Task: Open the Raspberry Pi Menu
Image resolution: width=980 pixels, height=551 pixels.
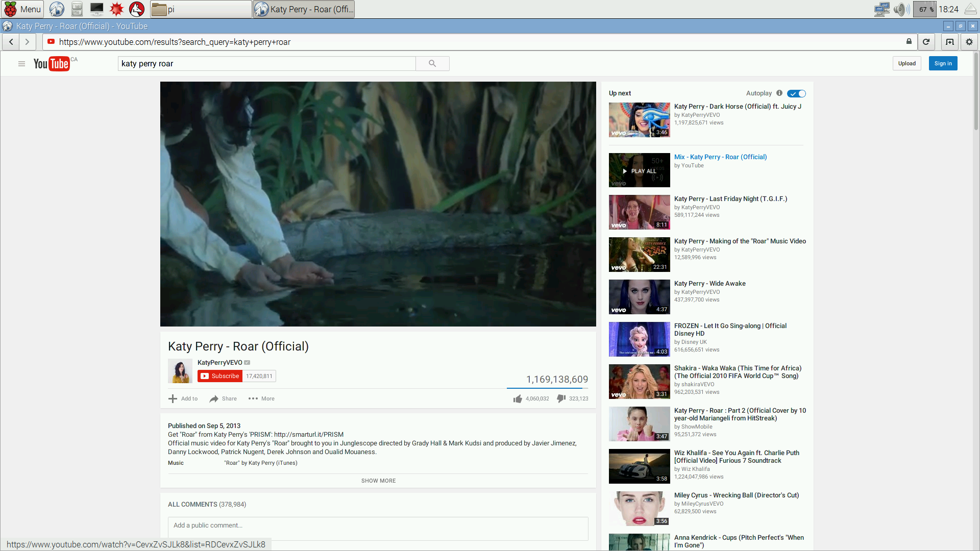Action: 22,9
